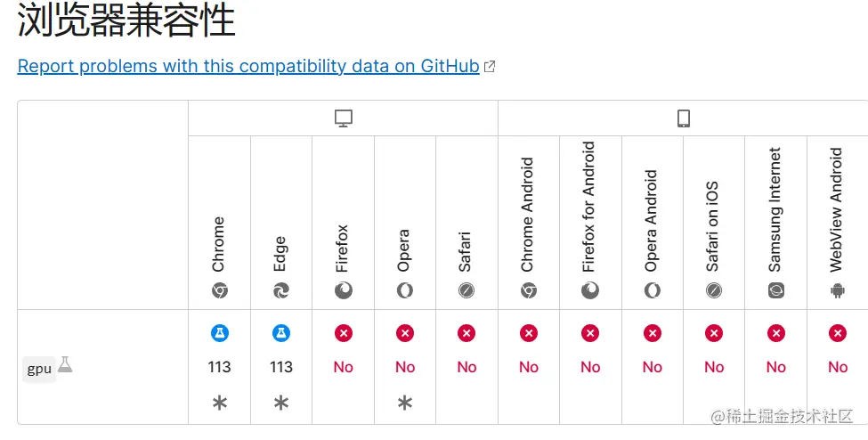Click the red cross icon under WebView Android
868x440 pixels.
pyautogui.click(x=838, y=333)
